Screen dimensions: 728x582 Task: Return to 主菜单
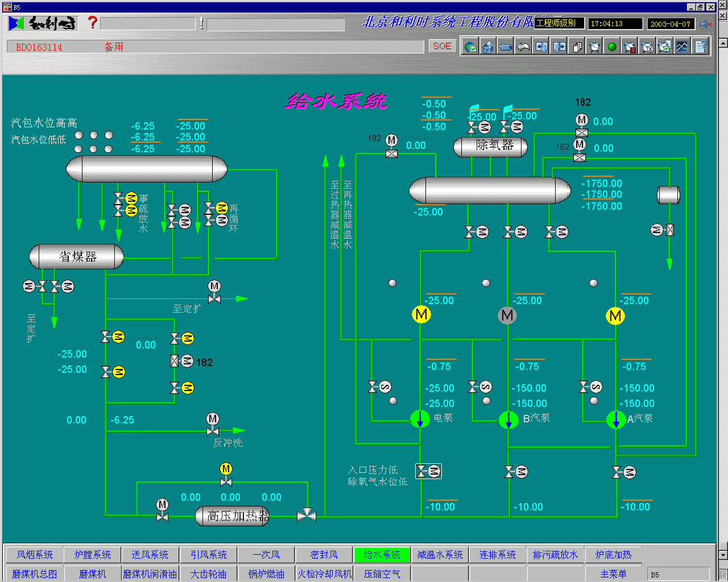613,574
